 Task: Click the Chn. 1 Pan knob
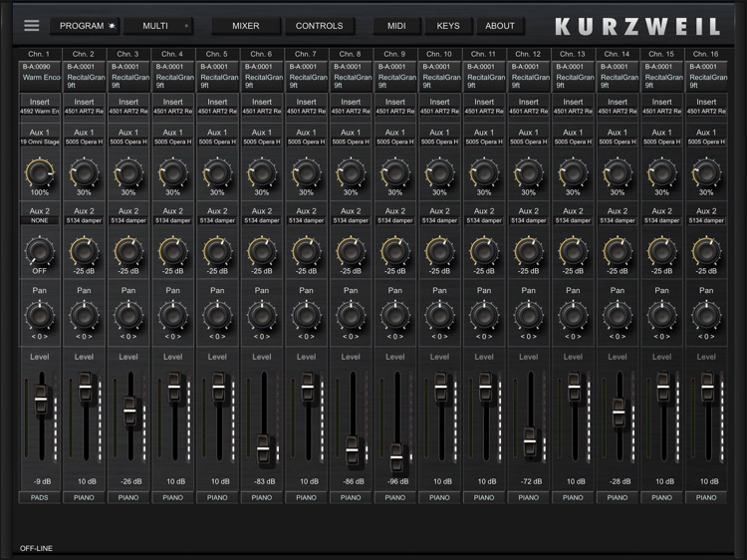(41, 316)
